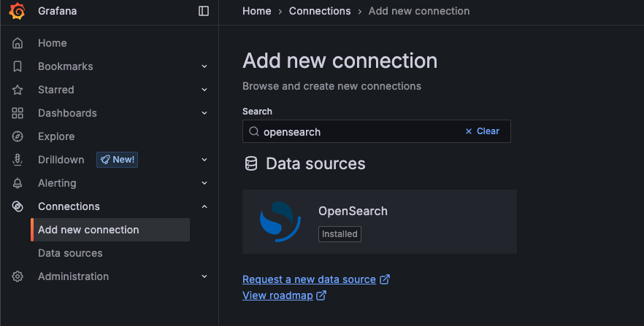
Task: Go to Connections breadcrumb
Action: 320,11
